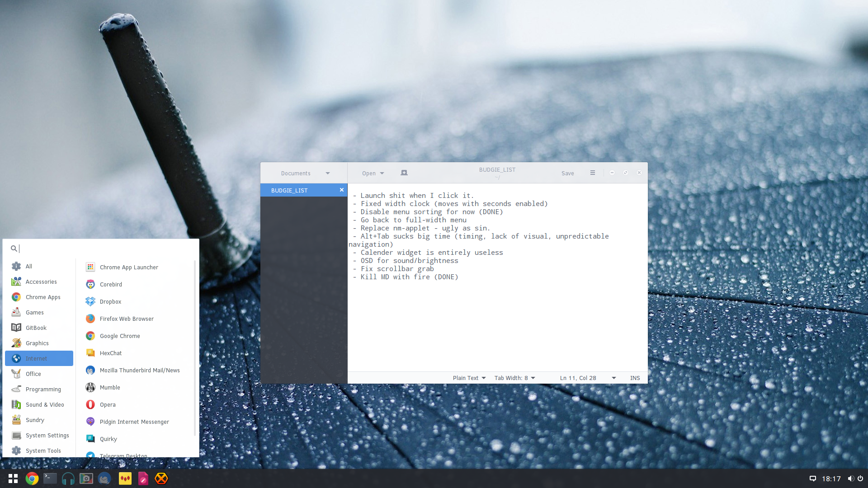Image resolution: width=868 pixels, height=488 pixels.
Task: Launch Mozilla Thunderbird Mail/News from the menu
Action: click(x=136, y=370)
